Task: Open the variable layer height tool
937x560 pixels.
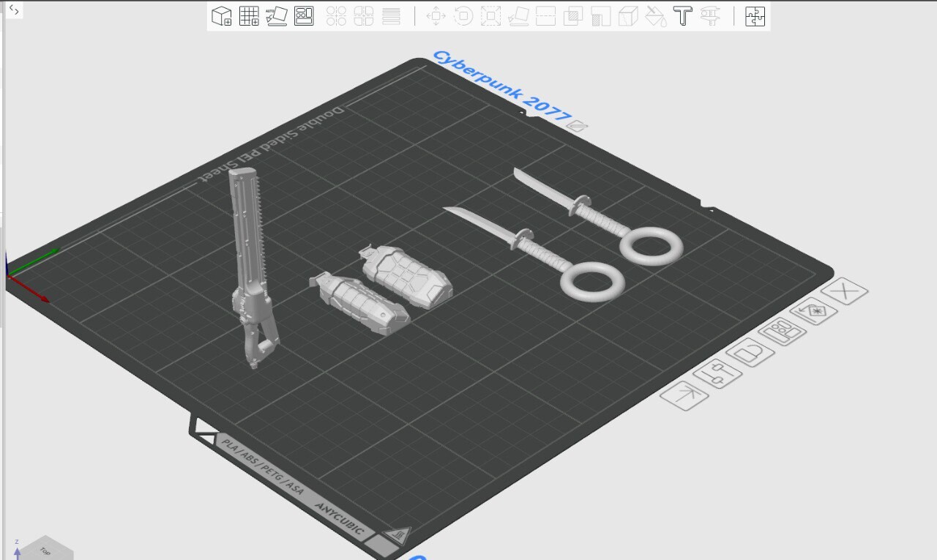Action: tap(392, 16)
